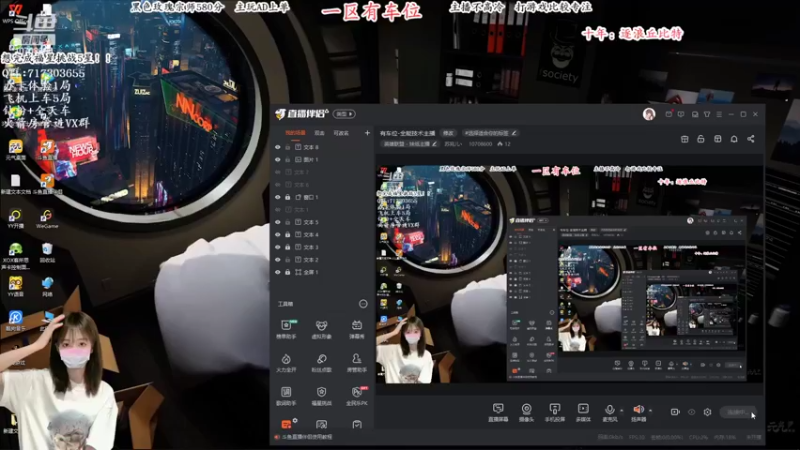800x450 pixels.
Task: Hide the 文本 5 layer
Action: (x=278, y=222)
